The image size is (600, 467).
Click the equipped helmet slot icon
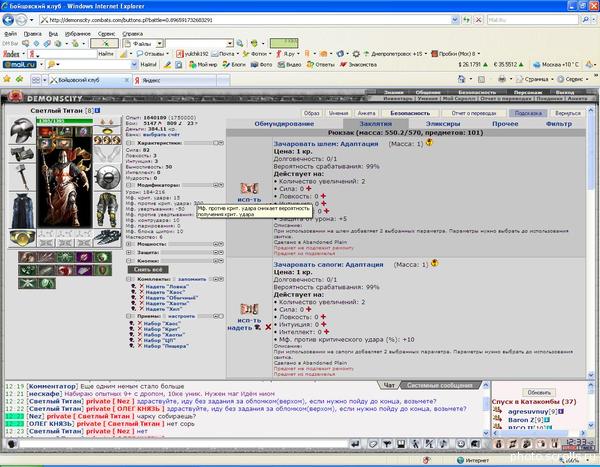click(22, 130)
